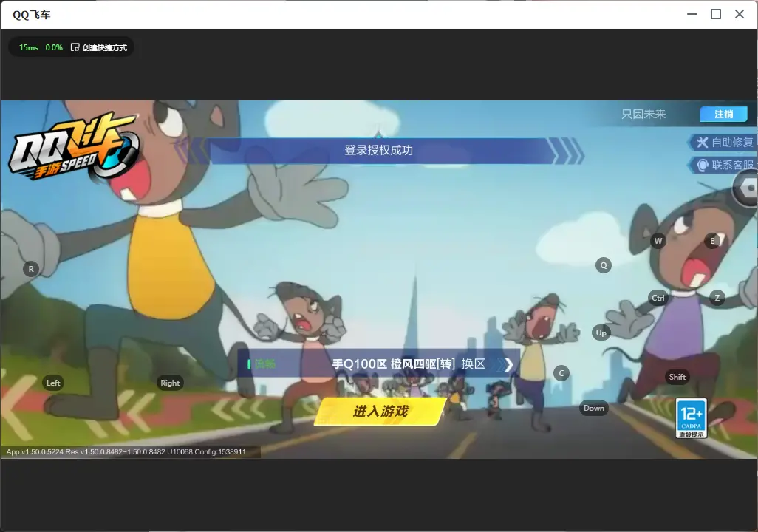Viewport: 758px width, 532px height.
Task: Click the App version info text
Action: (126, 451)
